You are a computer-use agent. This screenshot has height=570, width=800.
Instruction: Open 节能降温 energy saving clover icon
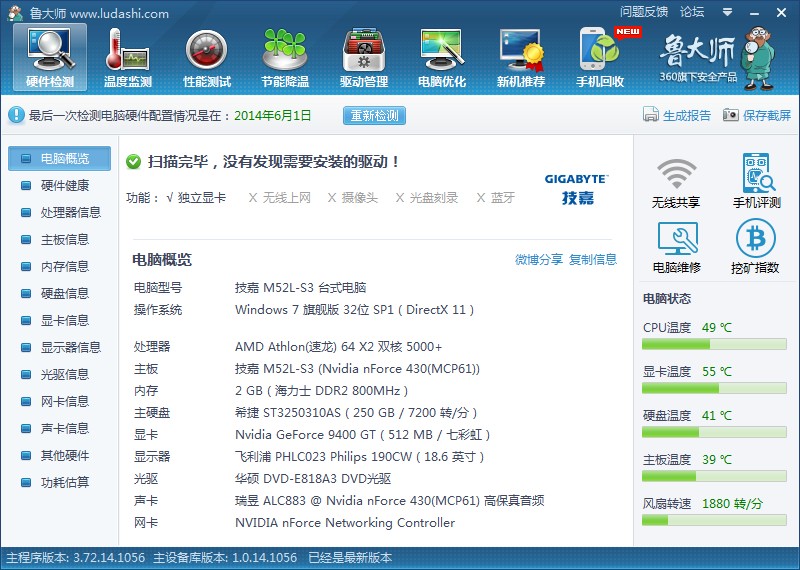(x=285, y=55)
